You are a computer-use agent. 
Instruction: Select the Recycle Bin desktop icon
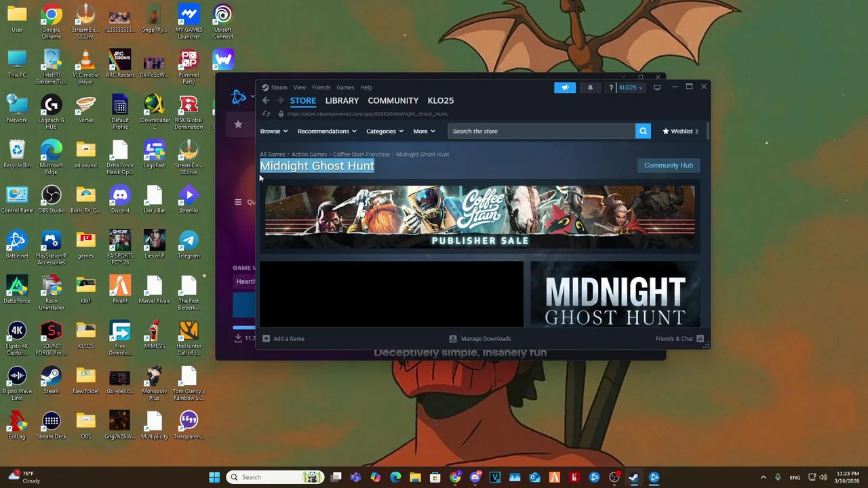click(17, 155)
